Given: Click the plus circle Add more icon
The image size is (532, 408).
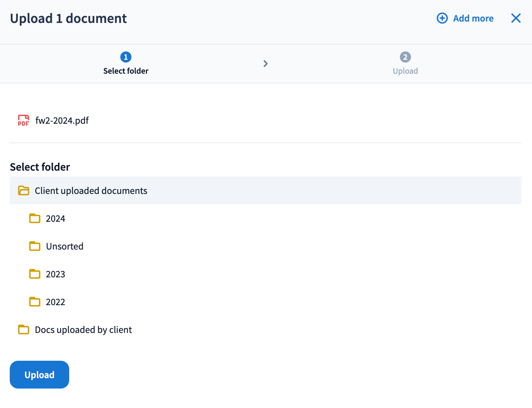Looking at the screenshot, I should coord(442,18).
